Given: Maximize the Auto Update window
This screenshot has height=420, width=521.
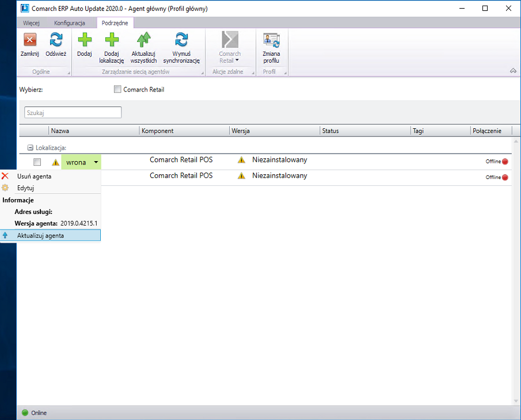Looking at the screenshot, I should (x=485, y=8).
